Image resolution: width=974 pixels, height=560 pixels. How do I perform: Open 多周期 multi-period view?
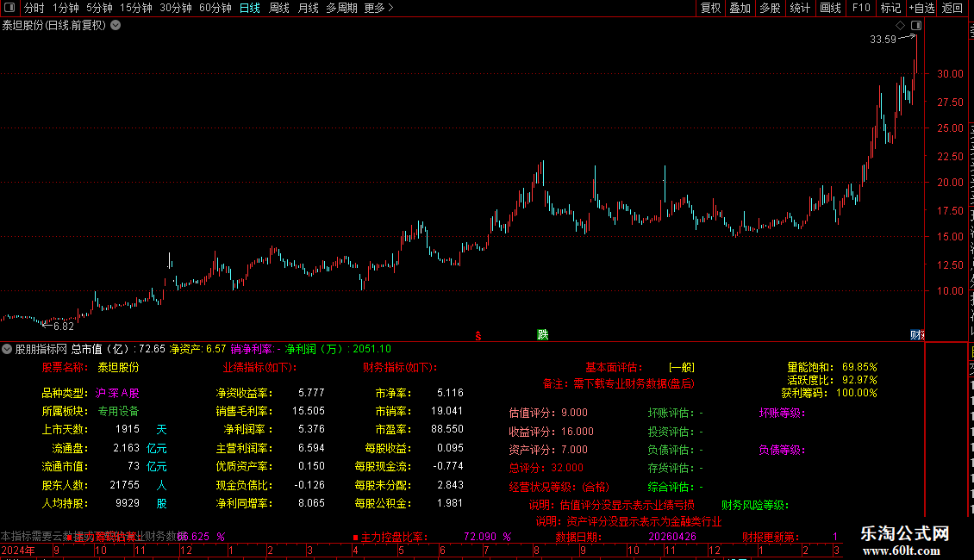(x=341, y=8)
